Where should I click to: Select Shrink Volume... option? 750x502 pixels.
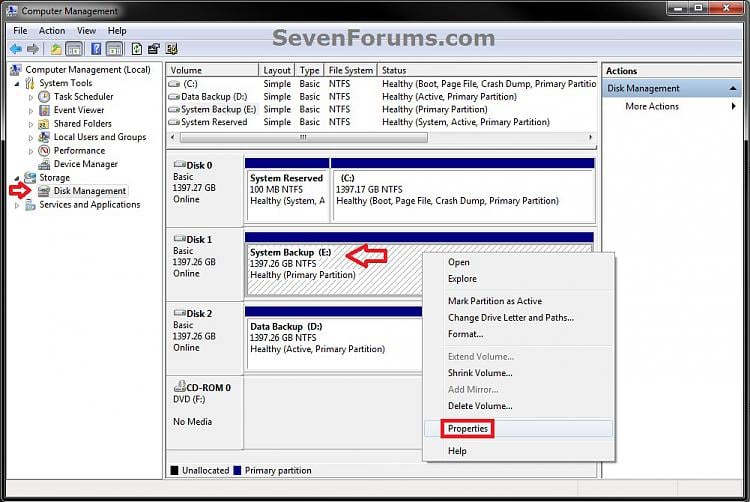[518, 373]
